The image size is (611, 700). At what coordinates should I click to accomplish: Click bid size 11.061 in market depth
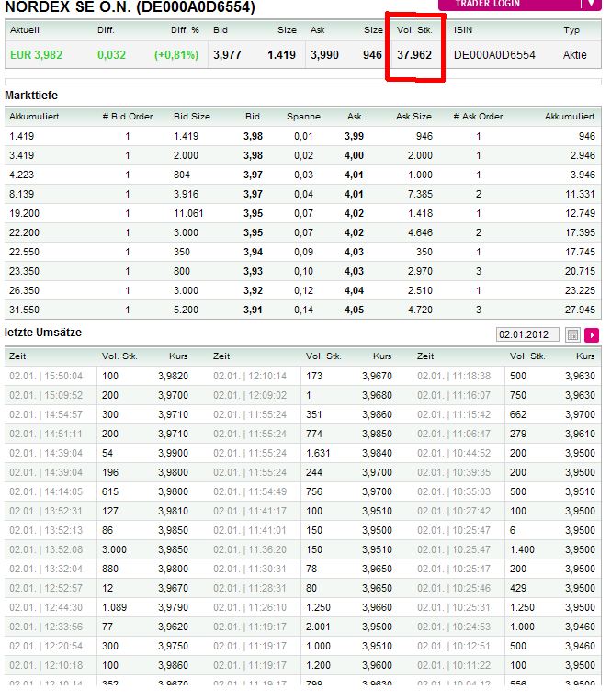pyautogui.click(x=188, y=213)
